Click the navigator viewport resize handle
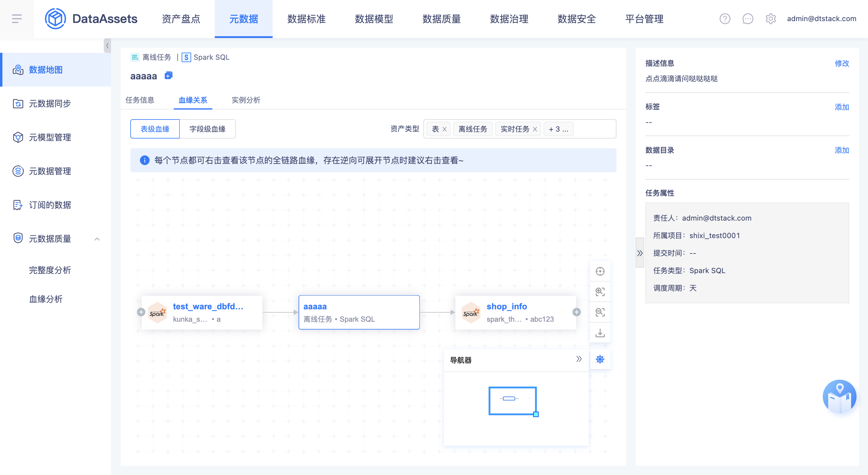This screenshot has width=868, height=475. pos(536,414)
